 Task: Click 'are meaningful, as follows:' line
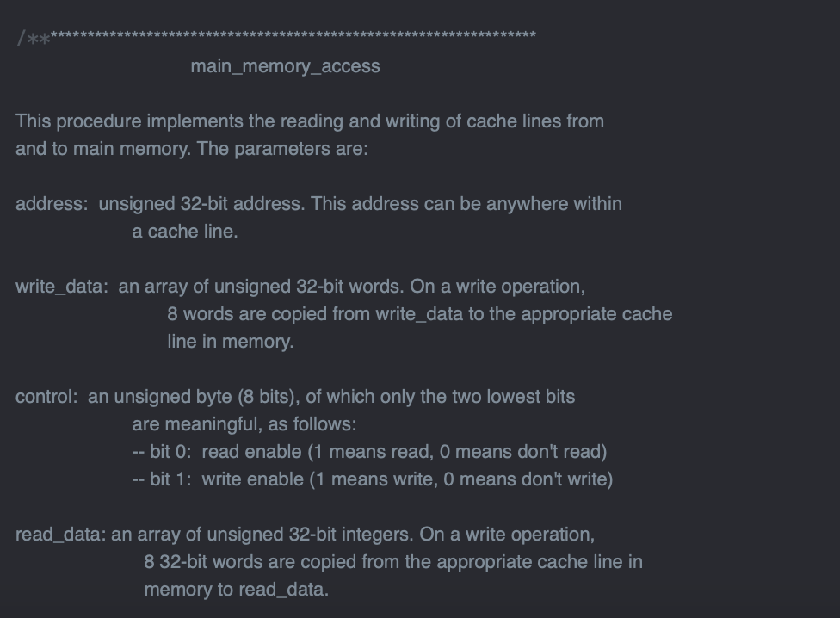(x=244, y=424)
